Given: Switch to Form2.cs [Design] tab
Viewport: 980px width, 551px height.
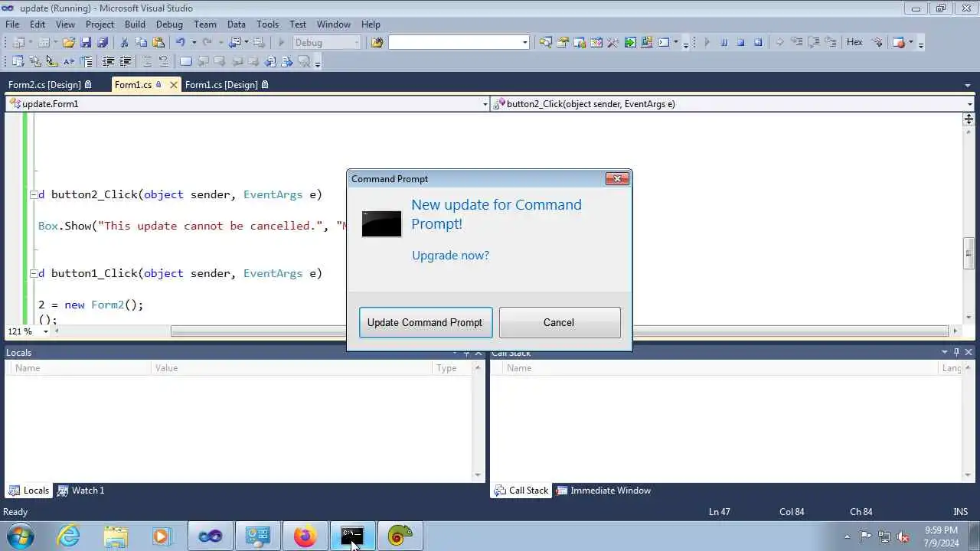Looking at the screenshot, I should click(50, 84).
